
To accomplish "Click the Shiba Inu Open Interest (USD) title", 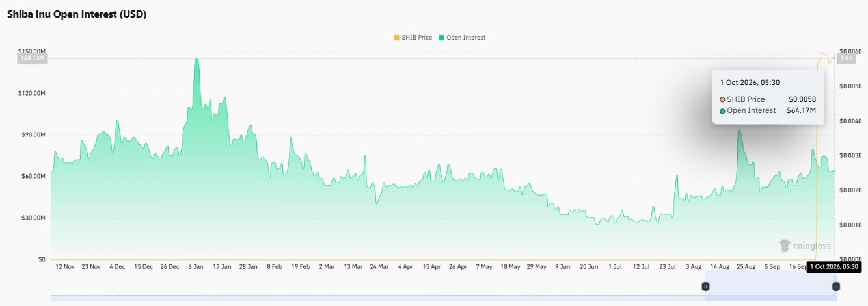I will (x=76, y=14).
